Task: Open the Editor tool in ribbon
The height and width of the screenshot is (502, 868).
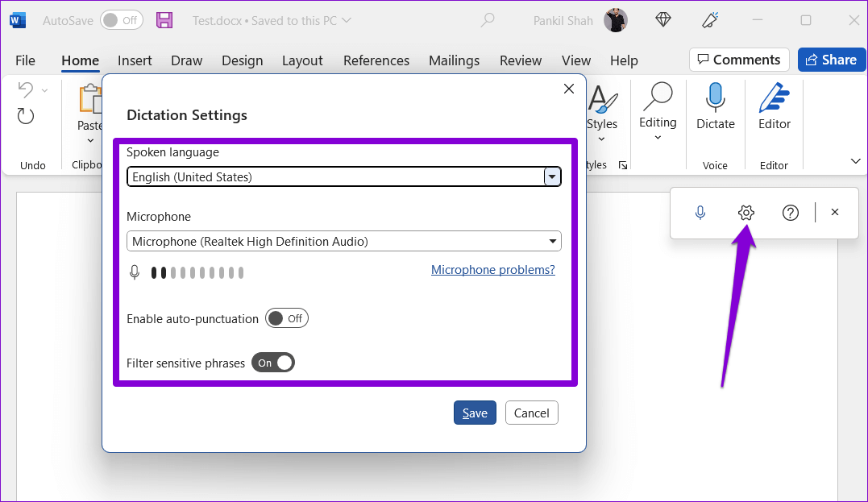Action: 774,107
